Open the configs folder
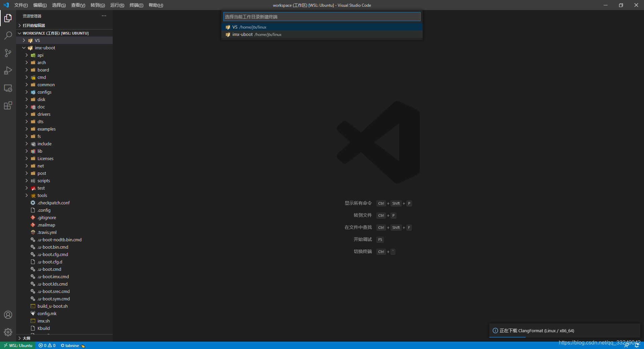Viewport: 644px width, 349px height. pos(64,92)
